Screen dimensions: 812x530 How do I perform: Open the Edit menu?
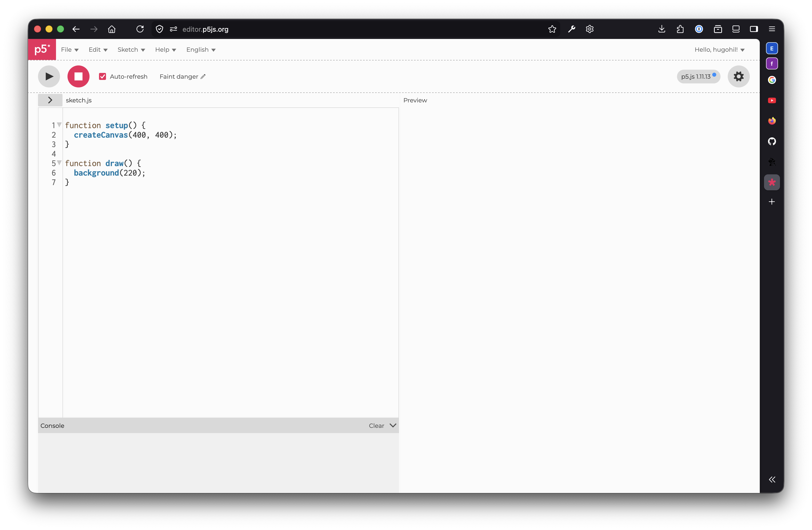tap(98, 50)
